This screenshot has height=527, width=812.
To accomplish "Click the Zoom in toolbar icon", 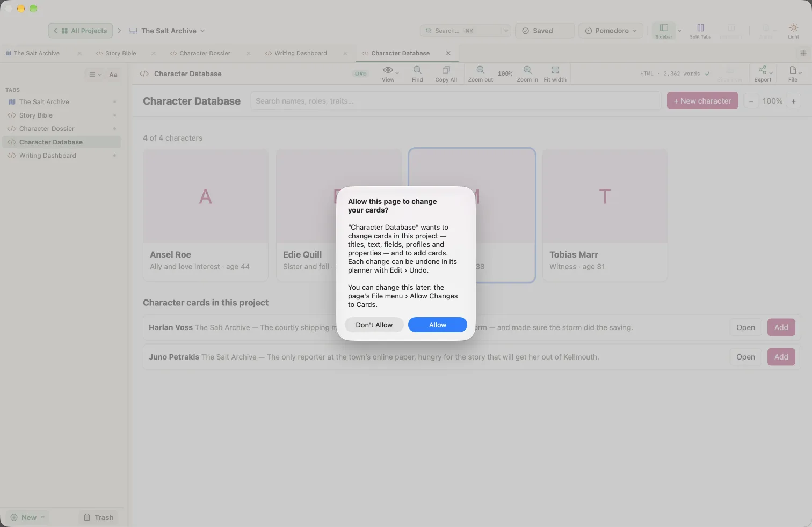I will pos(527,70).
